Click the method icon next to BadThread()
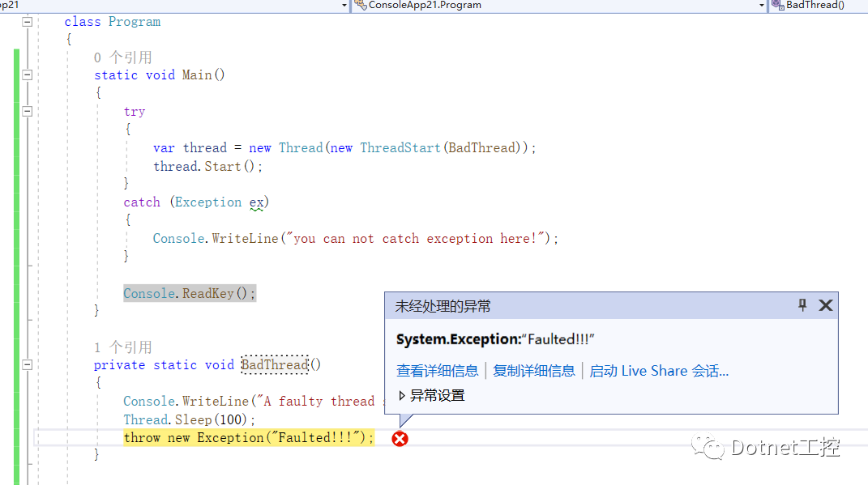 [x=776, y=6]
